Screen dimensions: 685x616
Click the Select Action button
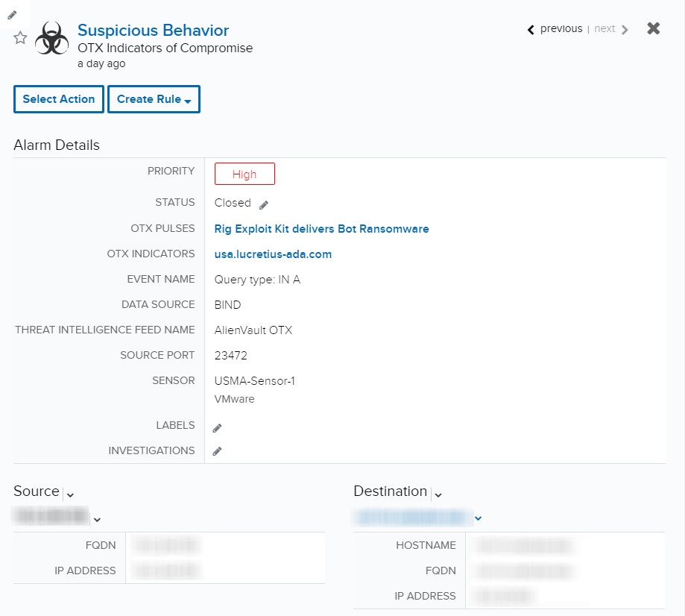[58, 98]
